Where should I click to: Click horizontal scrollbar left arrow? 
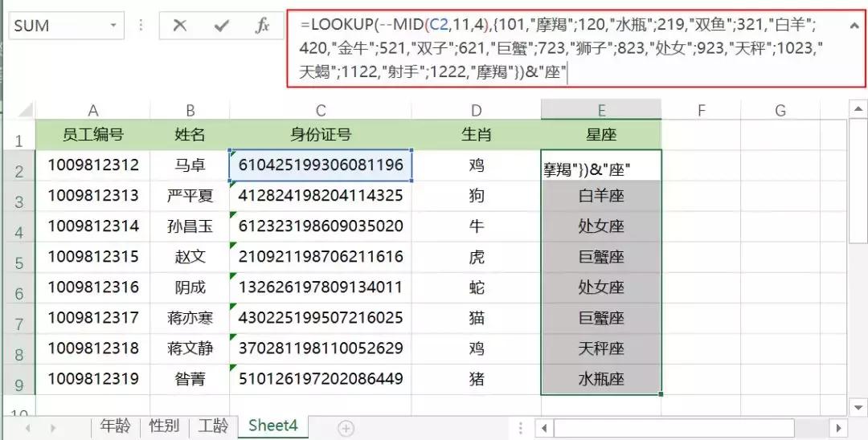[x=544, y=427]
